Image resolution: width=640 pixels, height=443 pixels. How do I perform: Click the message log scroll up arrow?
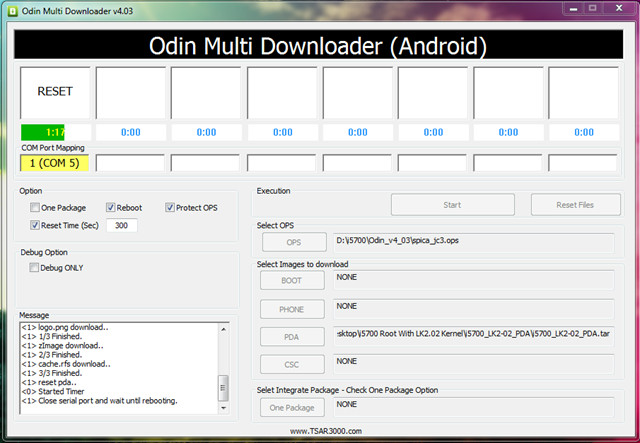coord(223,329)
